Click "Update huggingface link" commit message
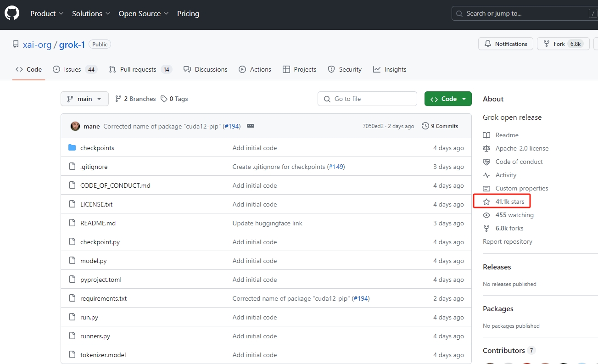Image resolution: width=598 pixels, height=364 pixels. click(268, 223)
